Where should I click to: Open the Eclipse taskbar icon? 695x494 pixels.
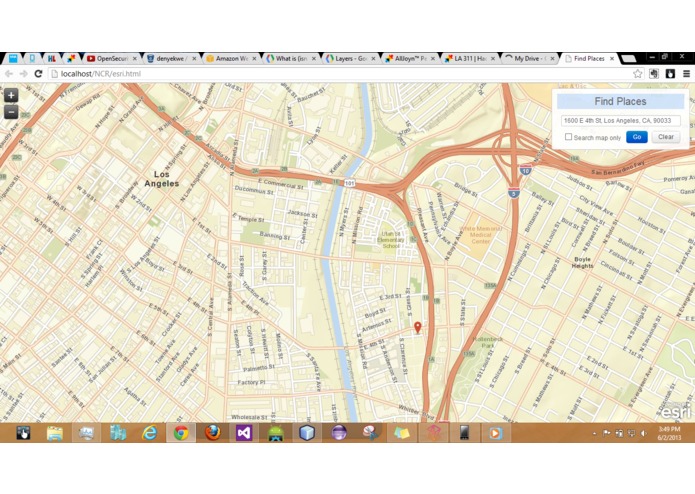coord(339,433)
